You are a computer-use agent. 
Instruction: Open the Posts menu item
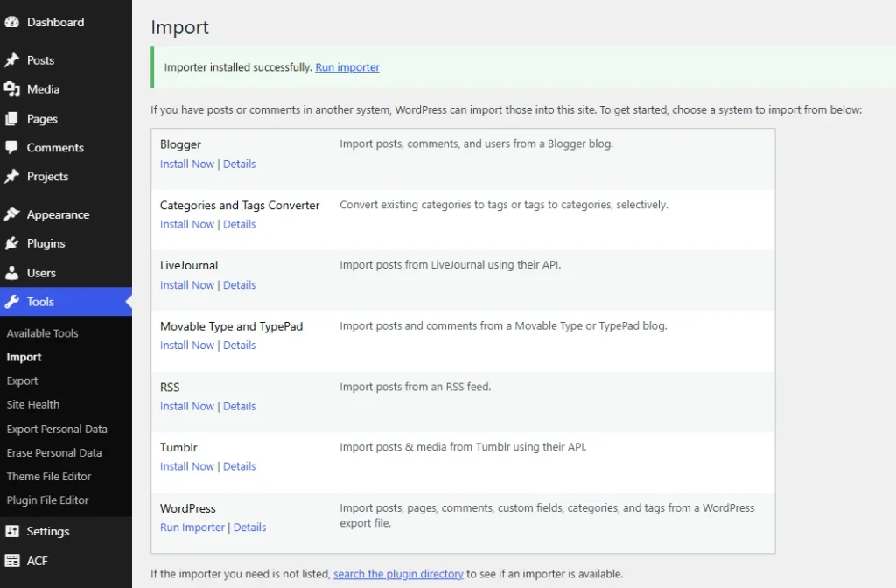point(40,60)
